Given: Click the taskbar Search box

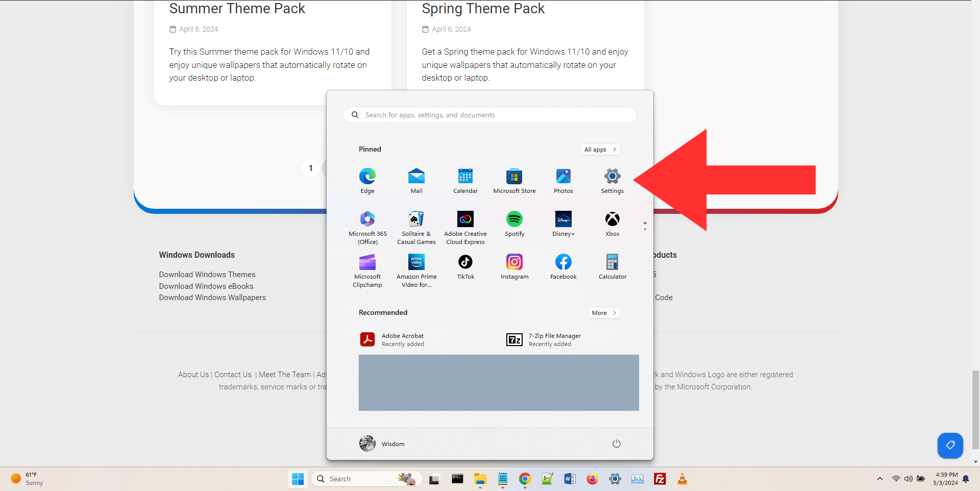Looking at the screenshot, I should coord(366,479).
